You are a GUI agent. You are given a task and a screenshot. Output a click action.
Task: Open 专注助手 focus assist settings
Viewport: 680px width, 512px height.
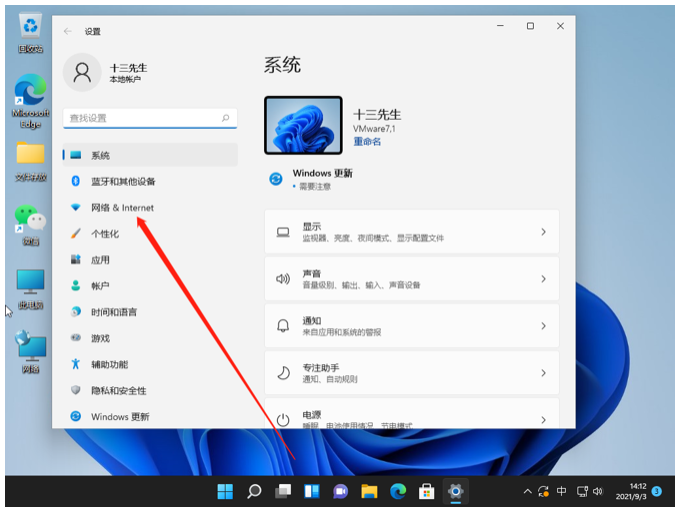point(411,373)
